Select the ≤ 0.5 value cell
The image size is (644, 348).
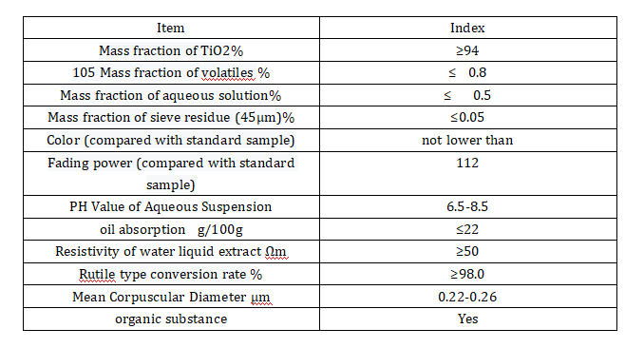(468, 95)
